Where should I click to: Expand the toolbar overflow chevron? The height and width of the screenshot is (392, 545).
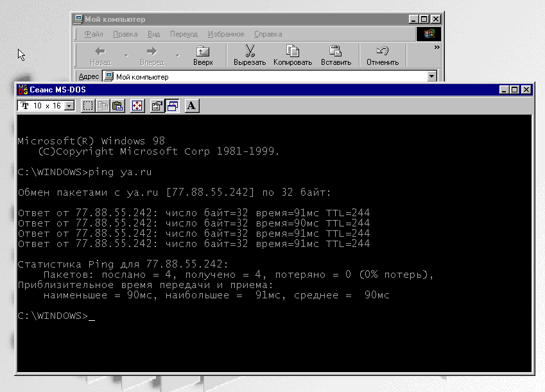437,47
